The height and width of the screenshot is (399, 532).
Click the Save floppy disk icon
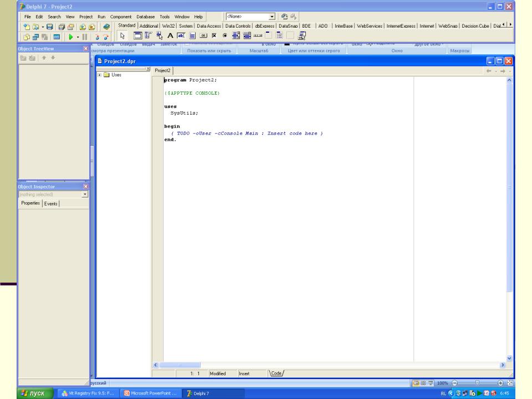[49, 27]
